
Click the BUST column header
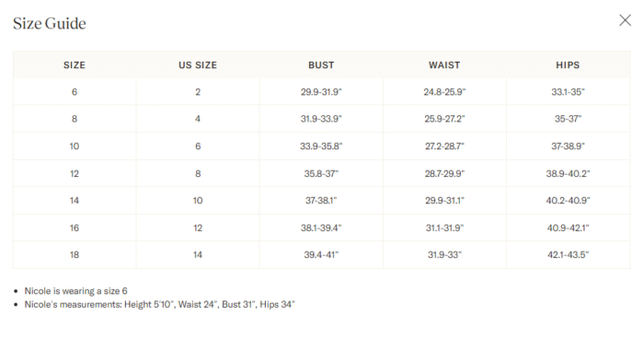(x=321, y=65)
